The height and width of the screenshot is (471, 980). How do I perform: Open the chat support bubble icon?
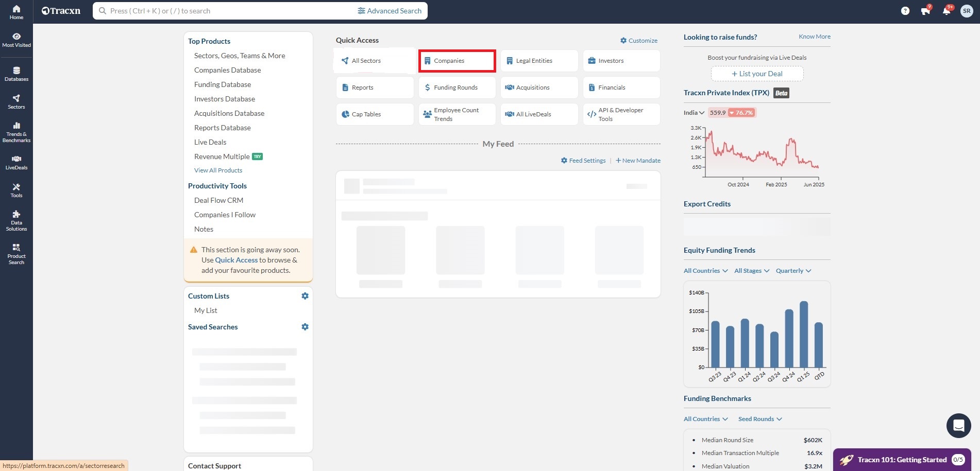(x=958, y=425)
